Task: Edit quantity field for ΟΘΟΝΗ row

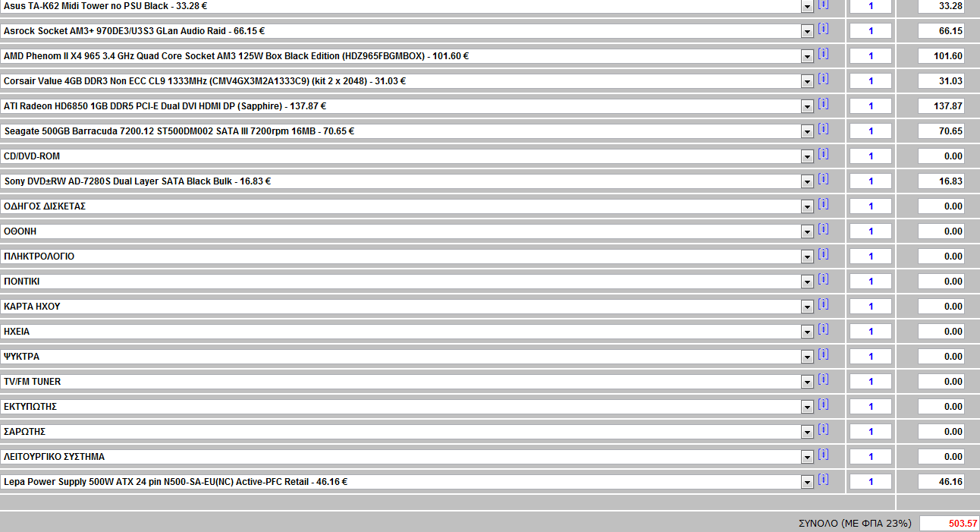Action: [871, 231]
